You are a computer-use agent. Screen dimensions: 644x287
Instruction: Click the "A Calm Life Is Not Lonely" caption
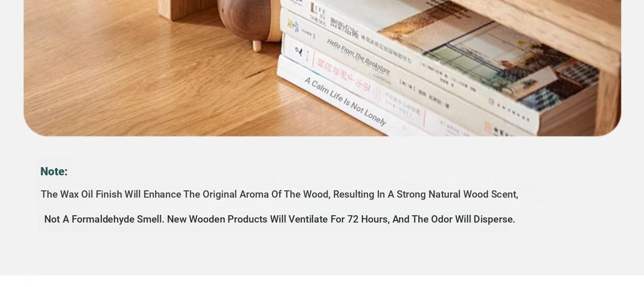pyautogui.click(x=345, y=101)
